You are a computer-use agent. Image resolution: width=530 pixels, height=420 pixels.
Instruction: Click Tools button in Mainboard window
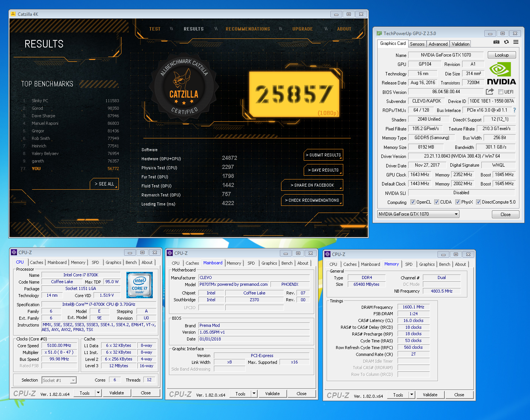pos(241,394)
